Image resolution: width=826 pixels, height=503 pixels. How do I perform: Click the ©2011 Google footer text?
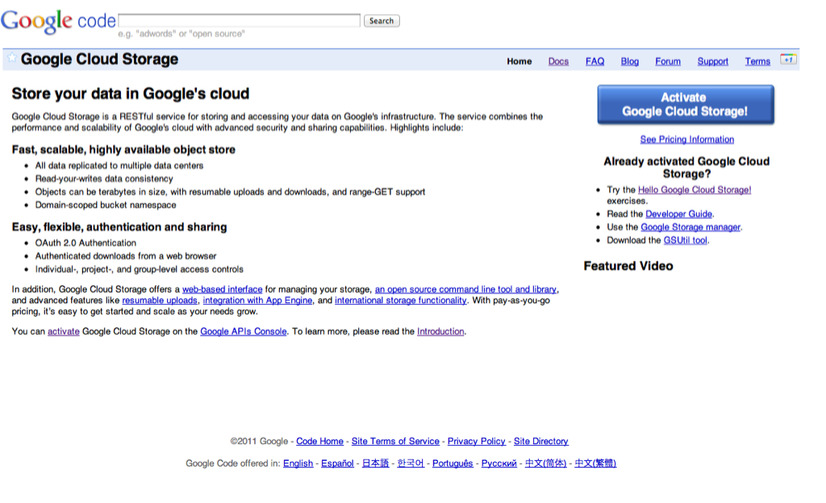[259, 441]
